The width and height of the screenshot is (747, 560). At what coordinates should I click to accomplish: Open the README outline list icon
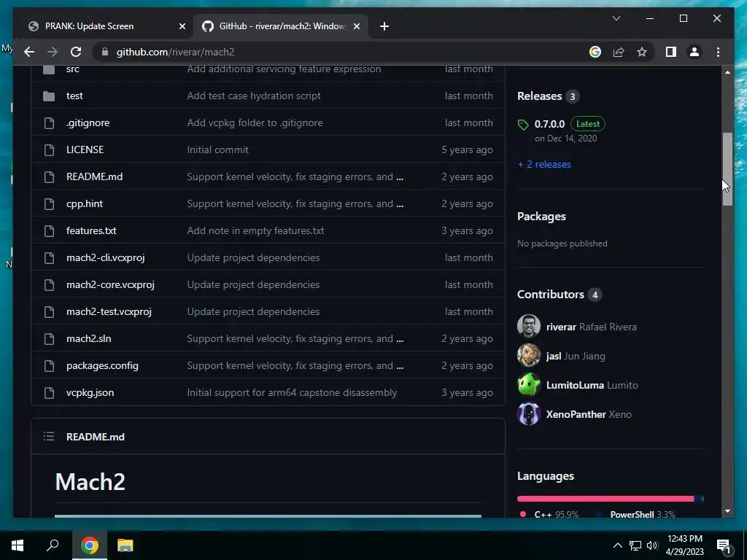point(49,436)
